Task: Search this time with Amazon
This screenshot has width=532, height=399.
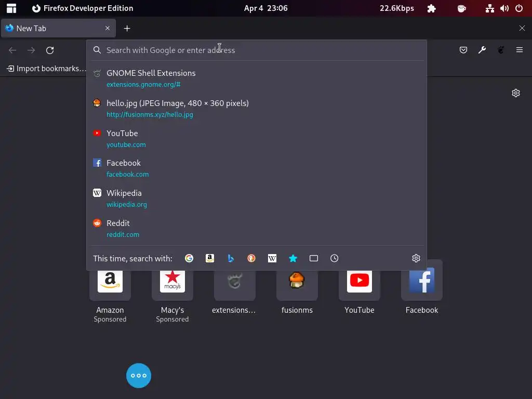Action: (210, 259)
